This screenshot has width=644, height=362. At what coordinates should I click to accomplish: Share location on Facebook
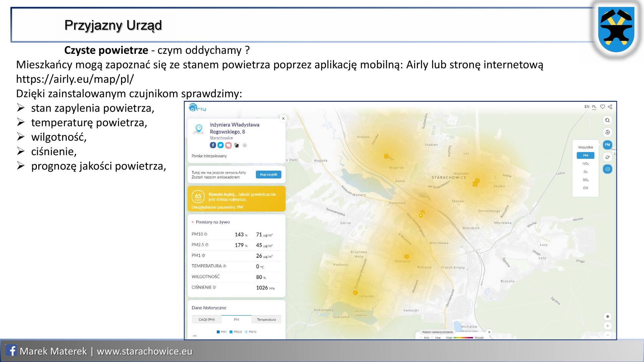213,145
